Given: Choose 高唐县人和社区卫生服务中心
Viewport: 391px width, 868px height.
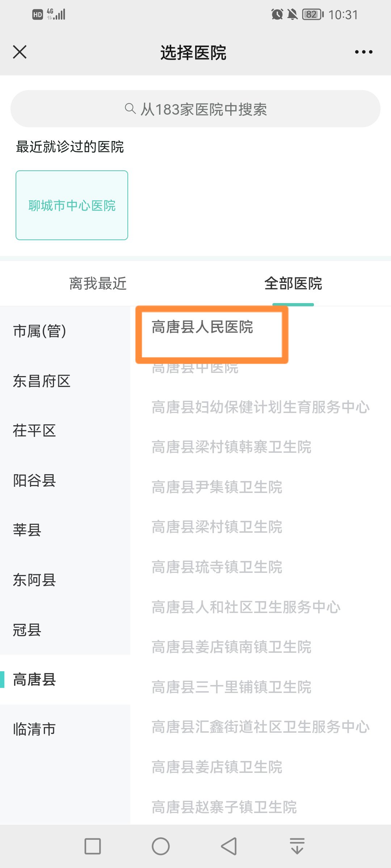Looking at the screenshot, I should (246, 607).
